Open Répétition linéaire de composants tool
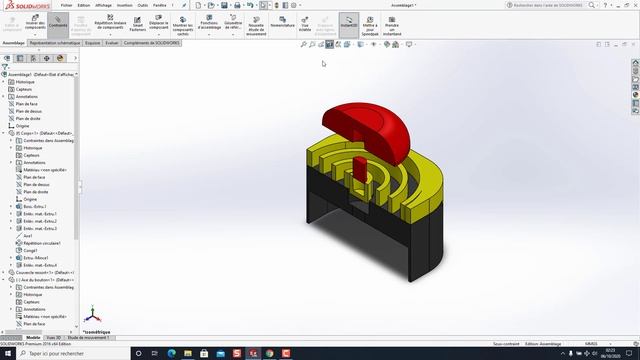The height and width of the screenshot is (360, 640). 110,22
